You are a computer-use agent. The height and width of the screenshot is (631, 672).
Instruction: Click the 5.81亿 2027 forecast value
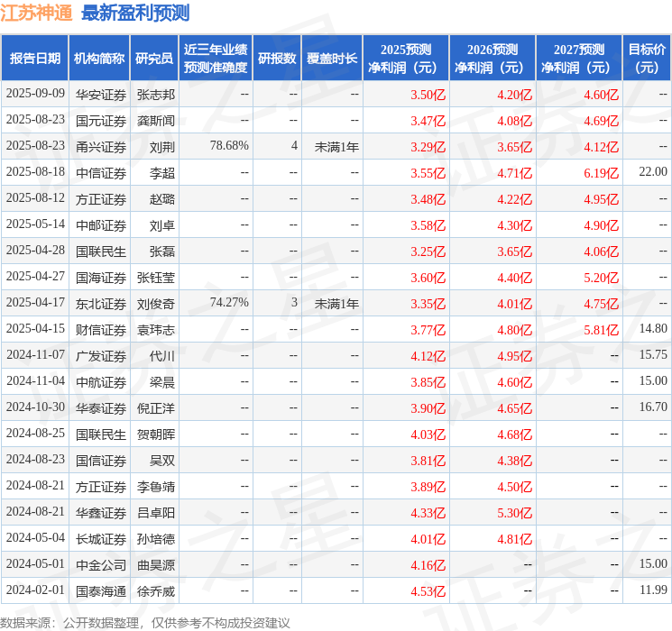tap(602, 330)
